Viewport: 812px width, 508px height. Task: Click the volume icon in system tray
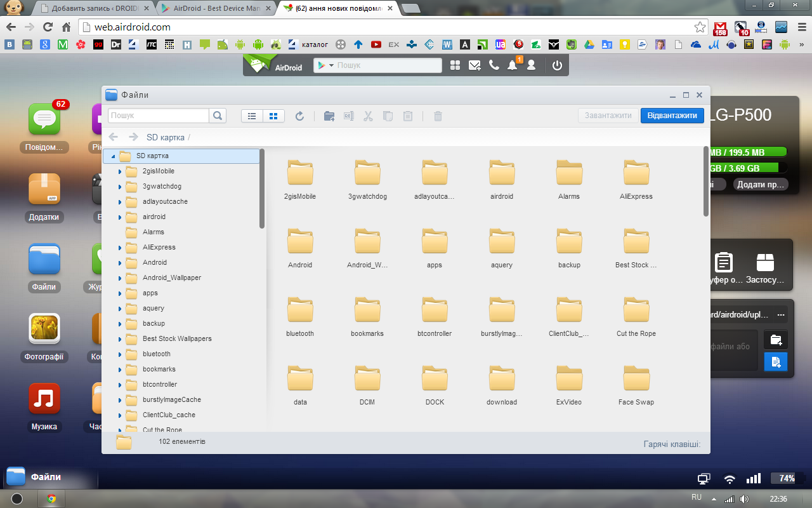click(743, 498)
